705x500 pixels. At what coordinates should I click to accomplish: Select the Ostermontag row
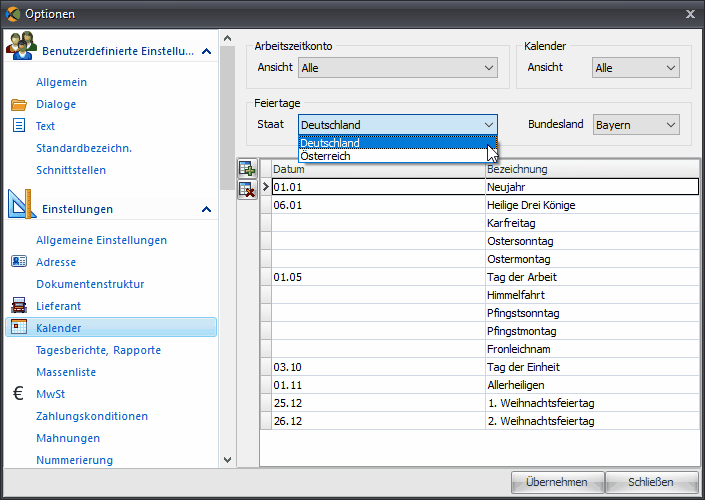(480, 259)
